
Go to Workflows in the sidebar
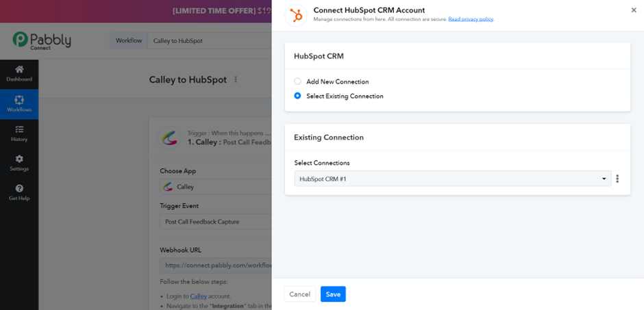point(19,104)
